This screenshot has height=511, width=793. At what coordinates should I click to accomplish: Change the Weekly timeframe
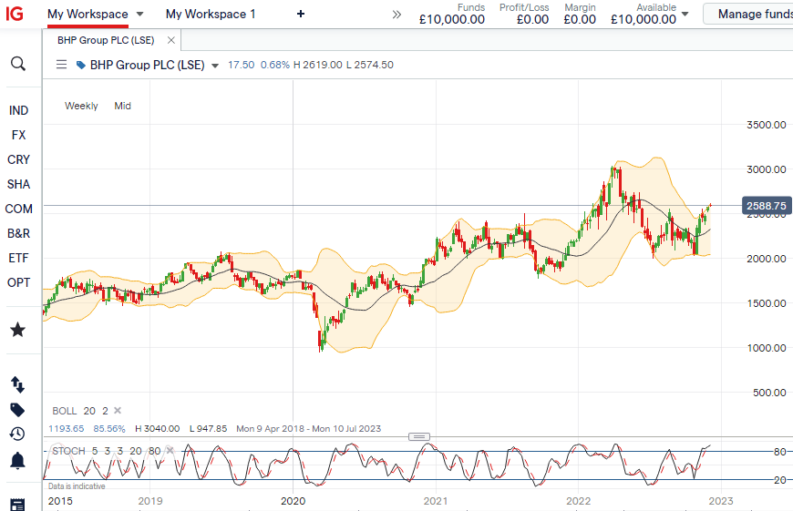coord(81,106)
